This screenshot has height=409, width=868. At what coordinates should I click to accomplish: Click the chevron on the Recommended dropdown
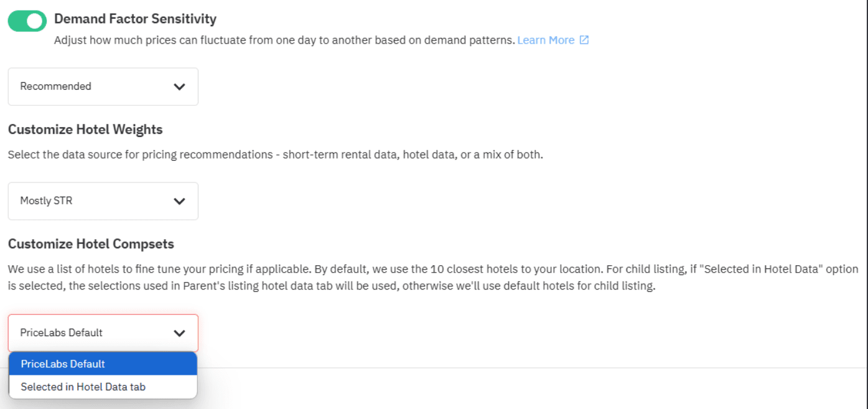click(x=180, y=87)
